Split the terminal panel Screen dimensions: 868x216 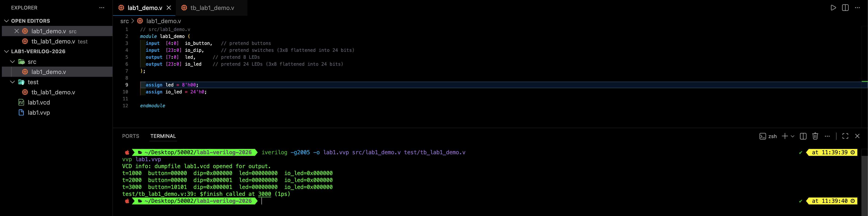coord(803,136)
